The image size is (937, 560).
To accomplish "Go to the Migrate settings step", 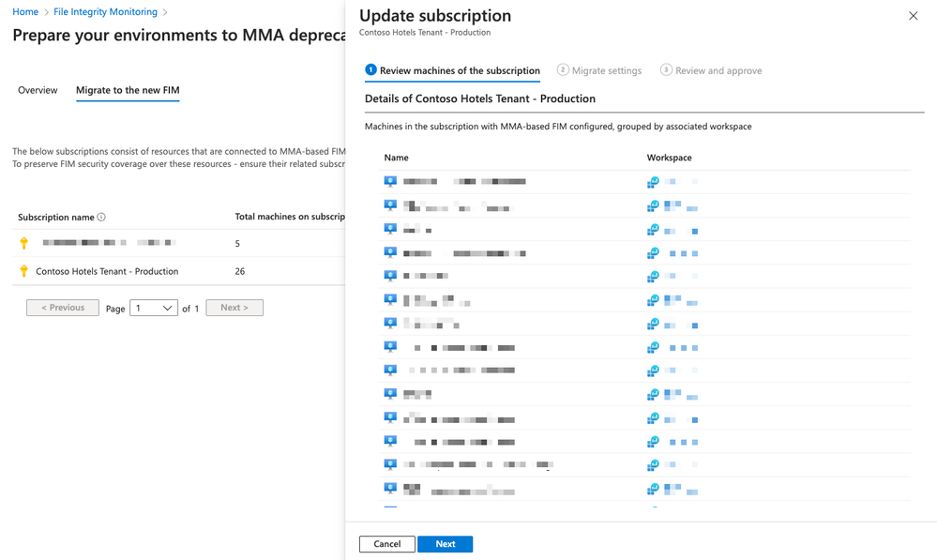I will tap(599, 70).
